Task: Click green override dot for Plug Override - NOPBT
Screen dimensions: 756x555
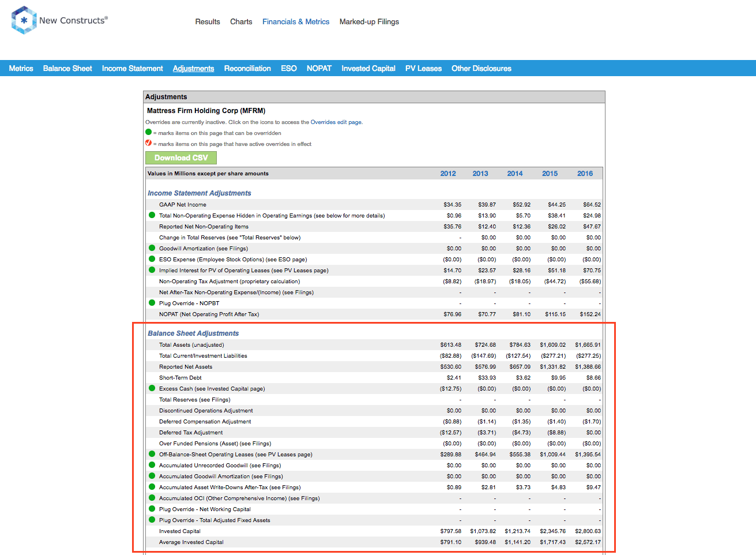Action: coord(152,303)
